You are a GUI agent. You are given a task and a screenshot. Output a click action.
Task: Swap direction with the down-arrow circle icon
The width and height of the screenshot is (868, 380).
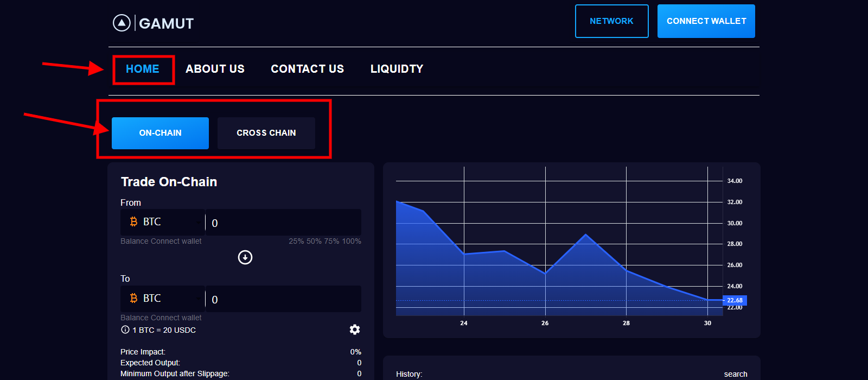[245, 257]
